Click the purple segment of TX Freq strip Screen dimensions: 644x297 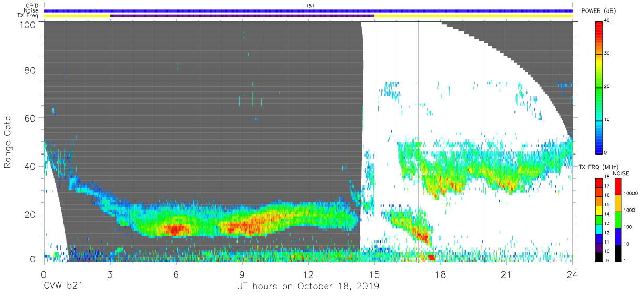pos(242,16)
